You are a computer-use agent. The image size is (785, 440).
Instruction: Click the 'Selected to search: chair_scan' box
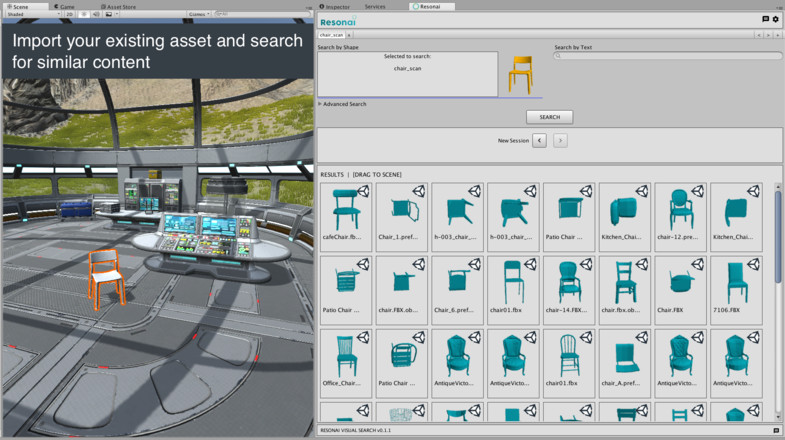408,74
